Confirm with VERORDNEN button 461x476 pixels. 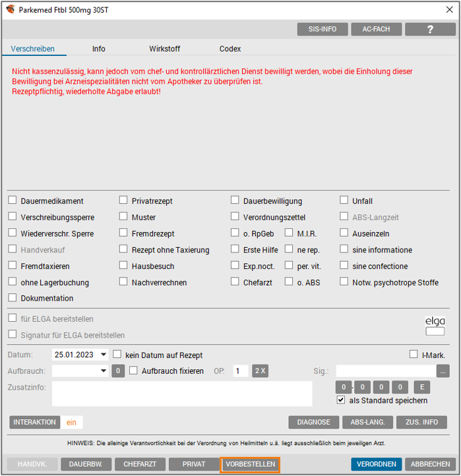click(377, 464)
